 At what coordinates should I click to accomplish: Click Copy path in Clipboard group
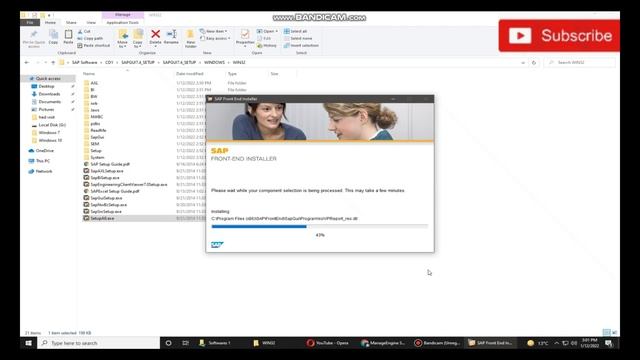pyautogui.click(x=90, y=38)
